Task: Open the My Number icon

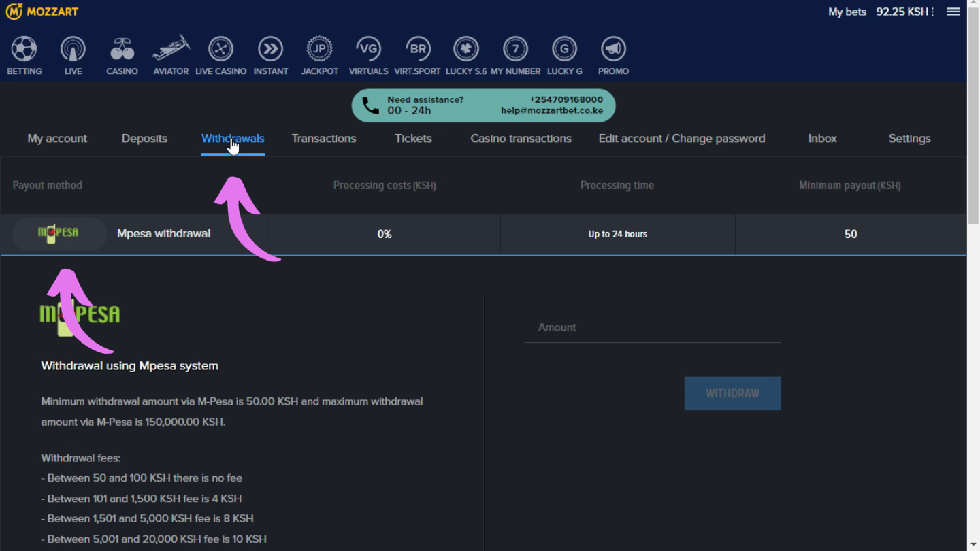Action: (x=516, y=49)
